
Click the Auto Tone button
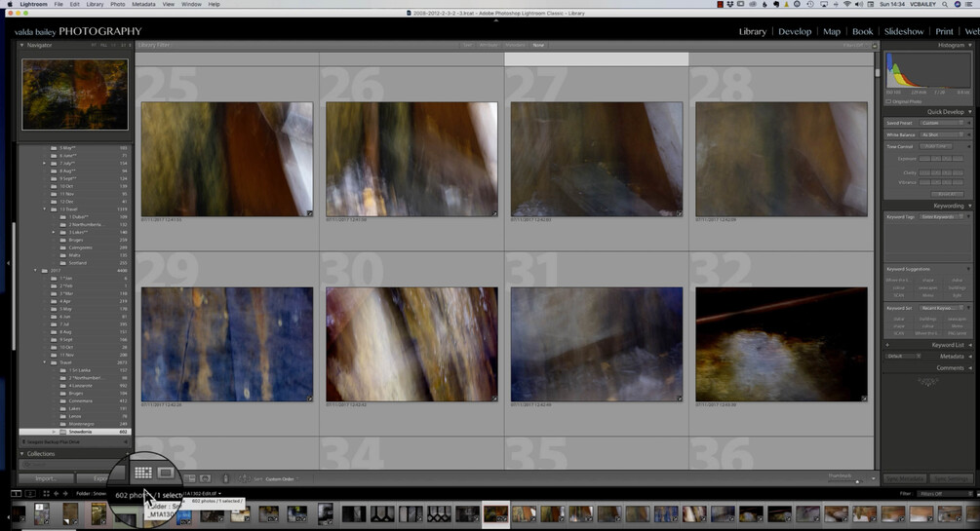pyautogui.click(x=935, y=146)
